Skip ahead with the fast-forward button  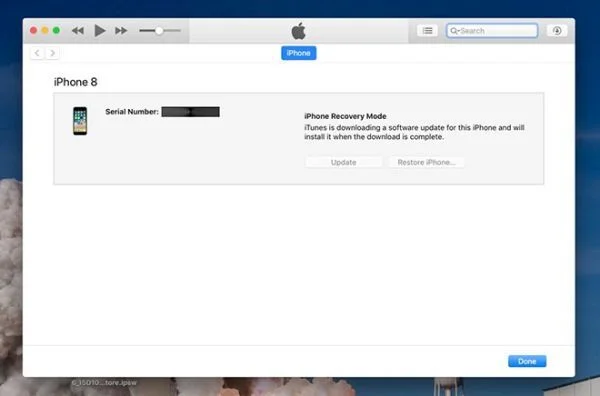[x=121, y=31]
